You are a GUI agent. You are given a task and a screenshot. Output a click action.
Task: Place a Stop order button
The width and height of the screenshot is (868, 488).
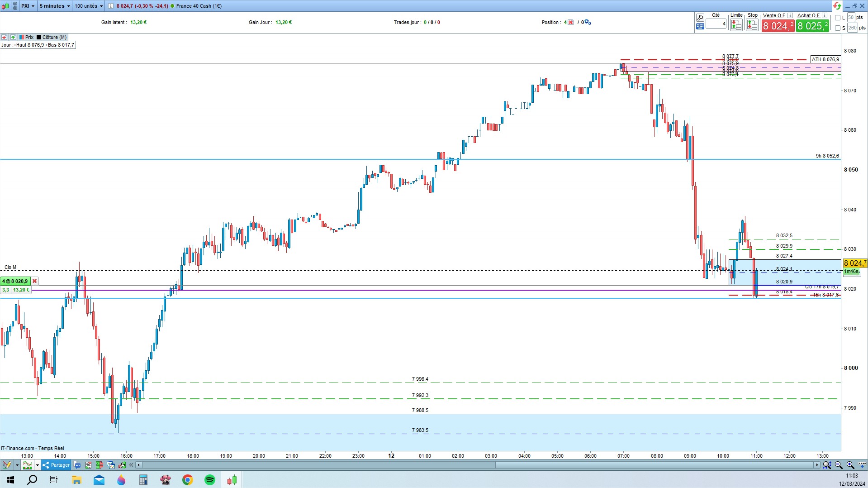[x=752, y=25]
